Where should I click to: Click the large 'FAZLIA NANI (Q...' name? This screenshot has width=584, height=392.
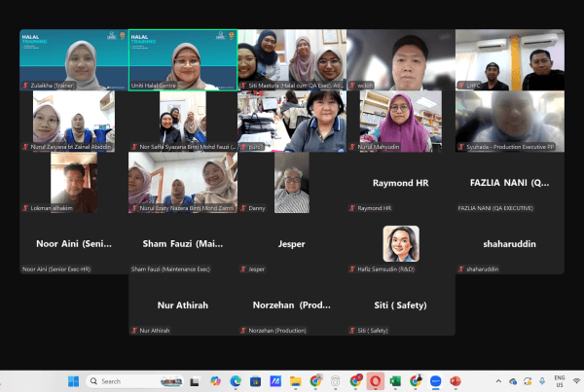coord(509,183)
